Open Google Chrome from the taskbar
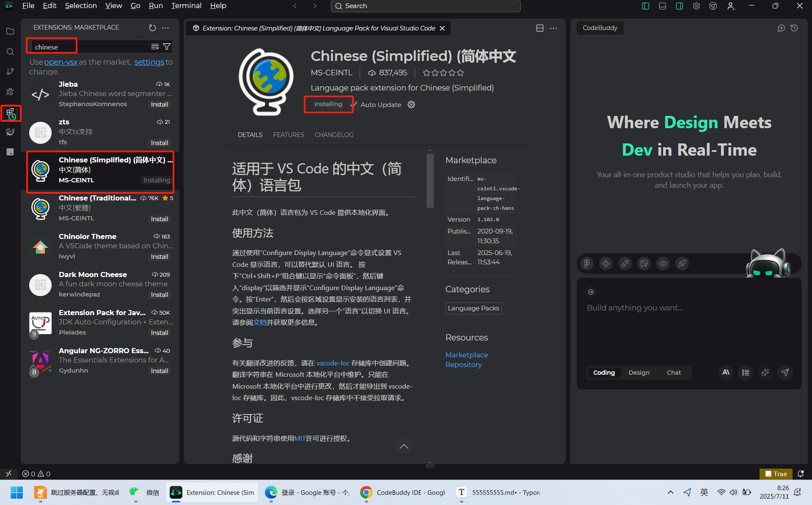The width and height of the screenshot is (812, 505). pyautogui.click(x=402, y=492)
